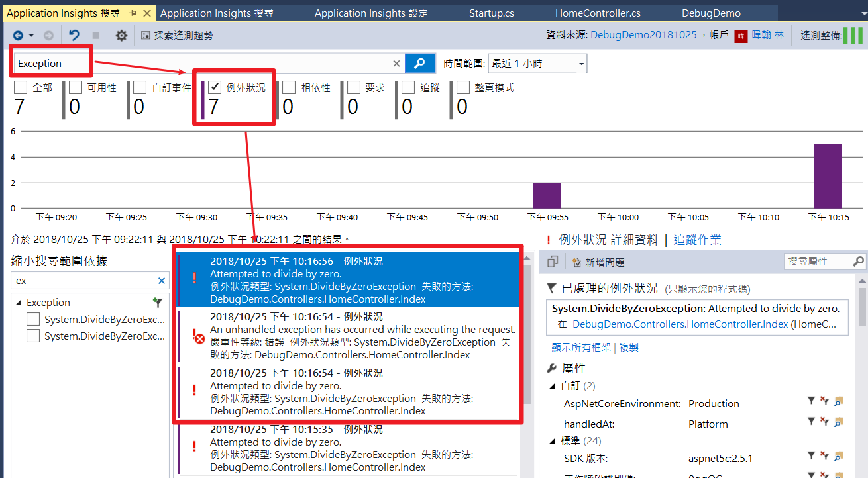Pin the active Application Insights 搜尋 tab

tap(133, 13)
